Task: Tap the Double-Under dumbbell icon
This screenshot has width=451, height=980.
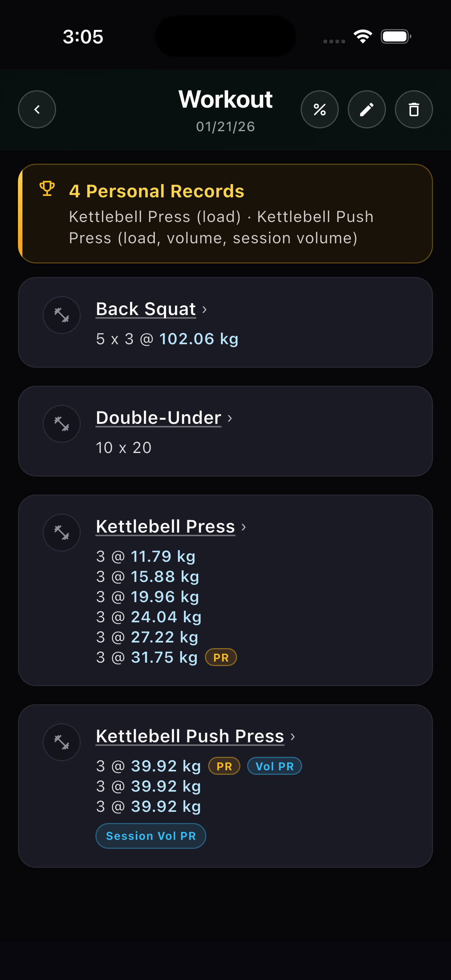Action: pyautogui.click(x=62, y=424)
